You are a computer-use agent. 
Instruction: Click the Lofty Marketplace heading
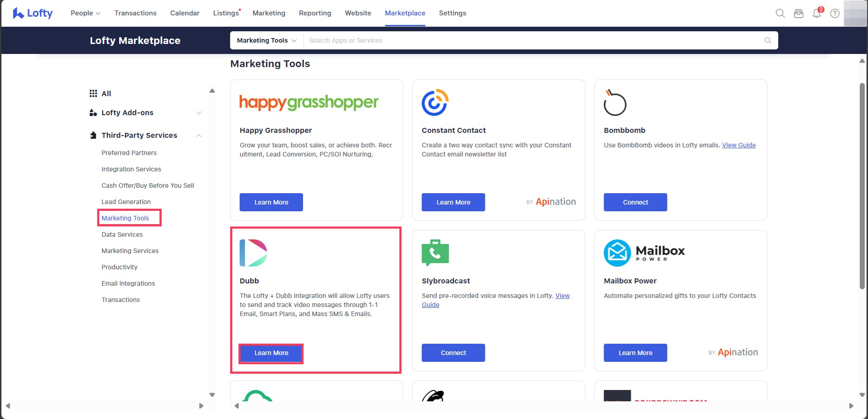click(135, 40)
